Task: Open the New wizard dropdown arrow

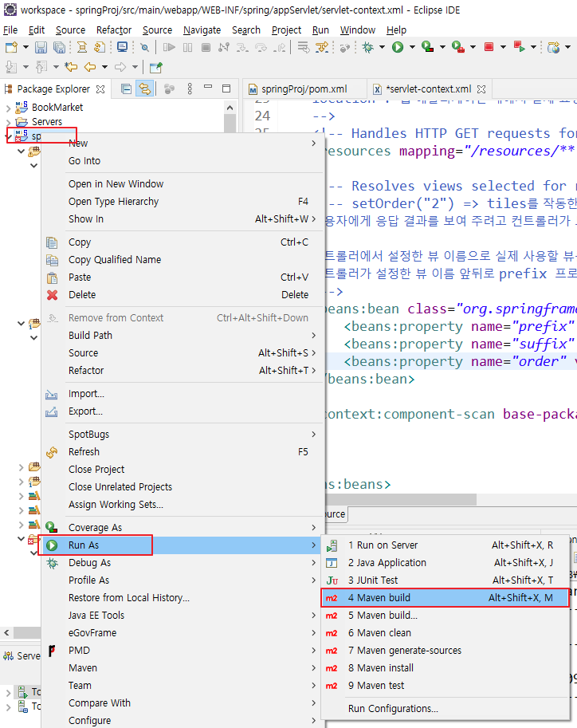Action: pyautogui.click(x=26, y=47)
